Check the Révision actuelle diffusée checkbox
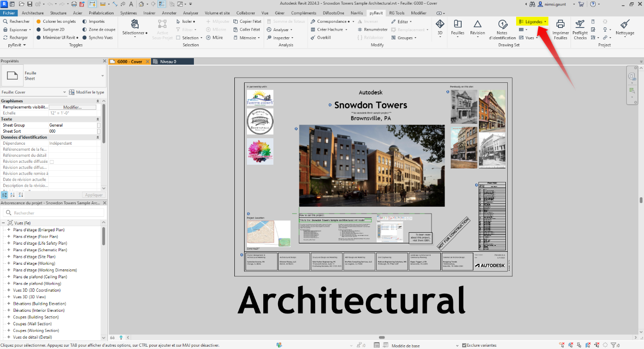644x349 pixels. [52, 161]
